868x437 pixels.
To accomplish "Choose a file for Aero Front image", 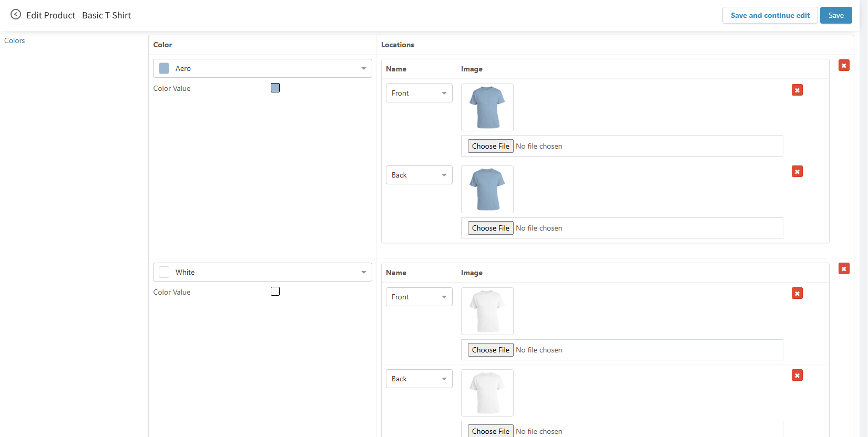I will click(x=491, y=146).
